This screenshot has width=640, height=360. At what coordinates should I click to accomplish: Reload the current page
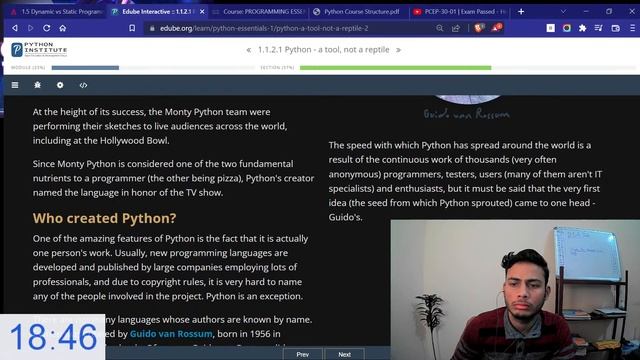coord(47,28)
